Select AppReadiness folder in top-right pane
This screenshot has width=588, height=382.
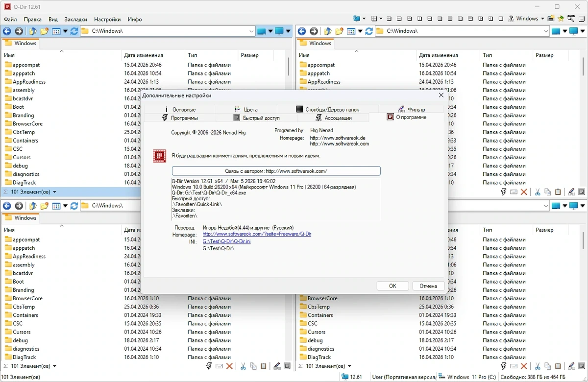pos(323,82)
